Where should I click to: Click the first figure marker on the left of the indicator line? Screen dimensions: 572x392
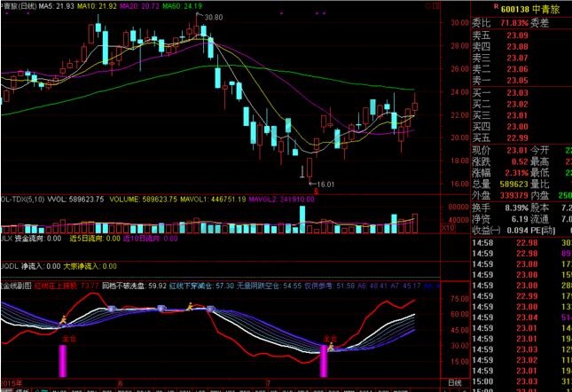[63, 318]
